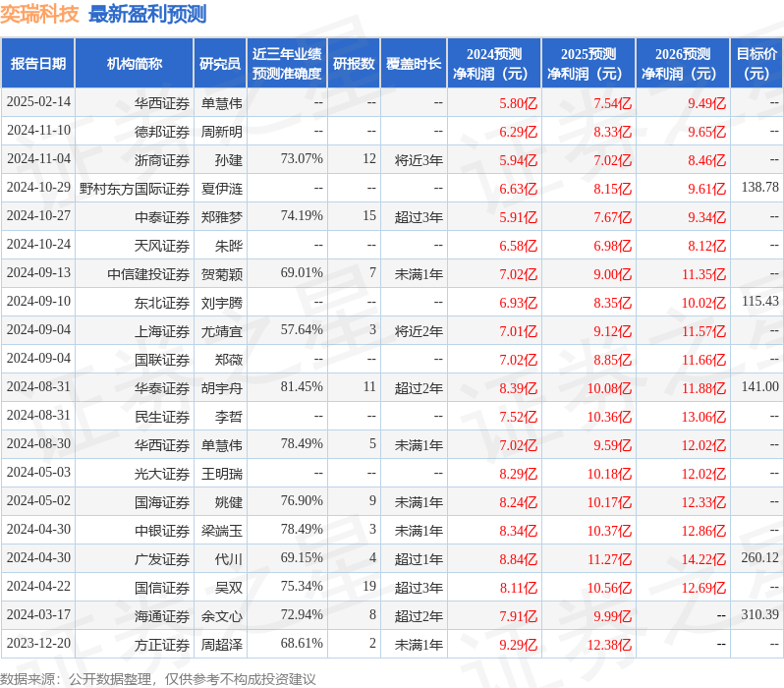Select researcher 贺菊颖

221,274
